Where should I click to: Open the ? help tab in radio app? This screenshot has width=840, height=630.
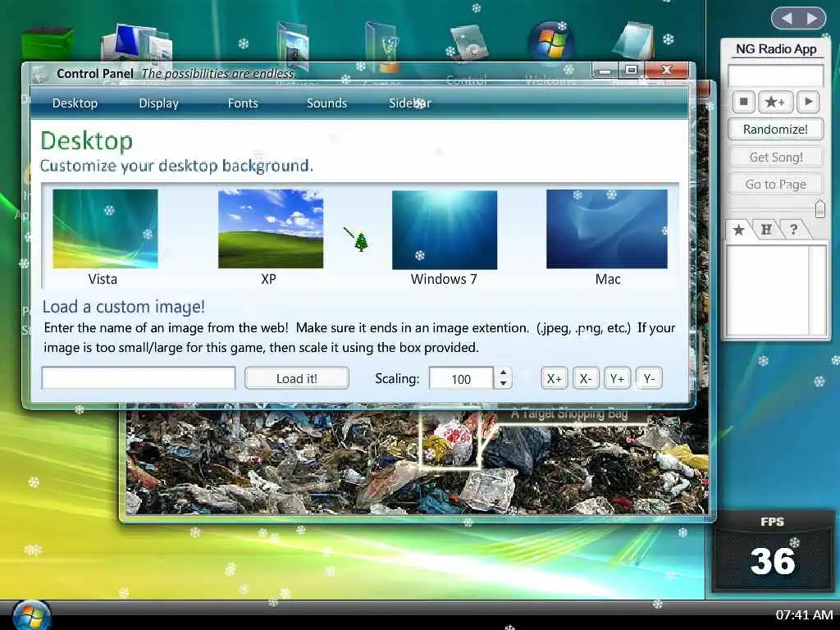tap(794, 230)
